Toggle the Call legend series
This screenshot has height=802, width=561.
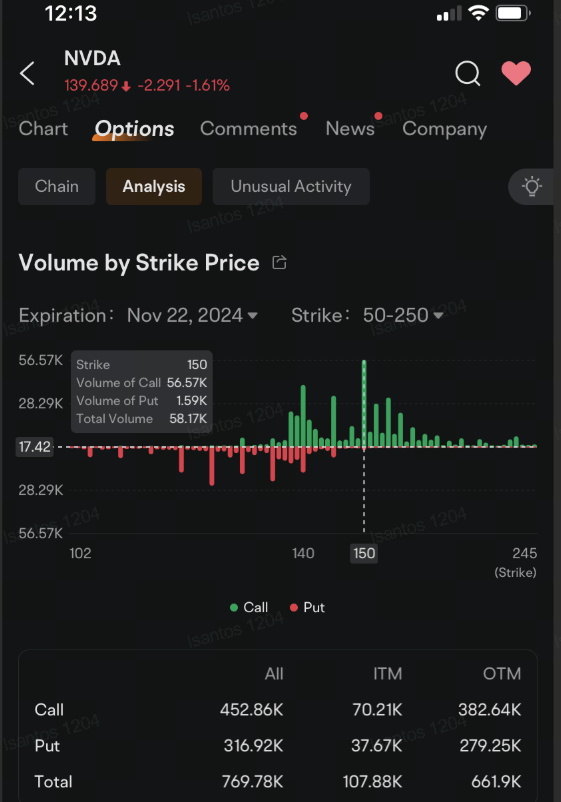point(249,607)
